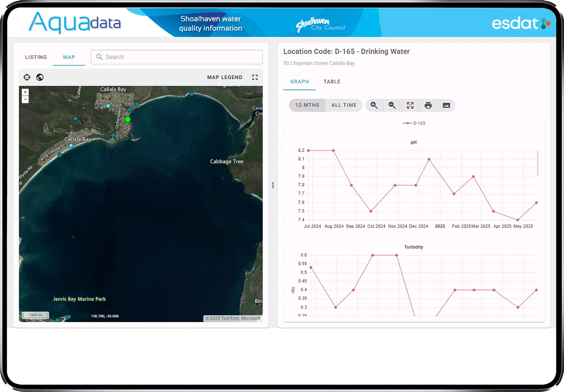Click the graph zoom out magnifier

tap(392, 105)
